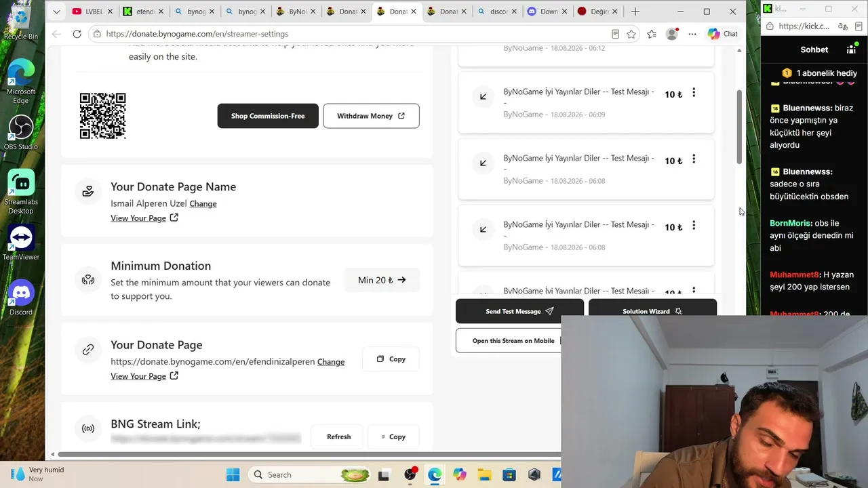Open the Favorites list icon
Screen dimensions: 868x488
point(652,34)
